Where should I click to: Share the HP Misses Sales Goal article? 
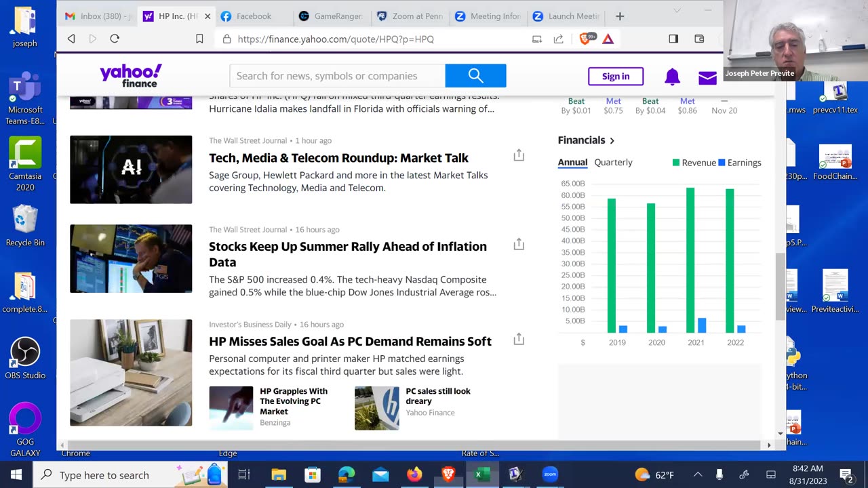519,339
